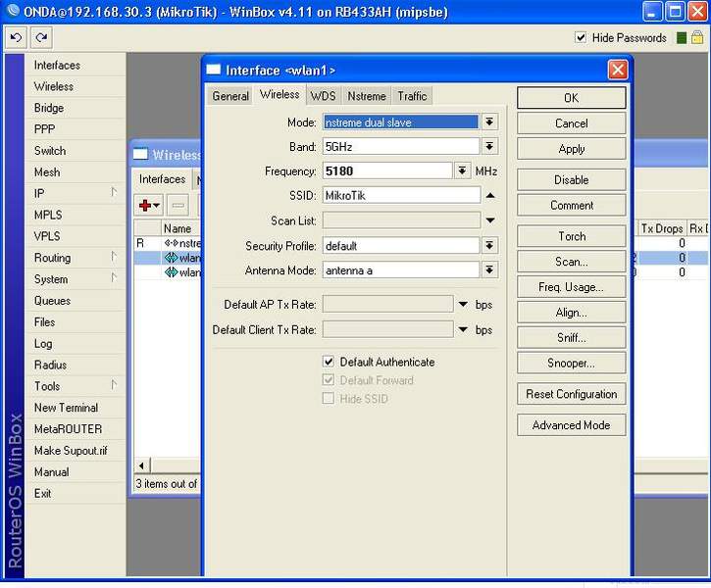Click the Cancel button
Viewport: 711px width, 588px height.
pos(572,123)
